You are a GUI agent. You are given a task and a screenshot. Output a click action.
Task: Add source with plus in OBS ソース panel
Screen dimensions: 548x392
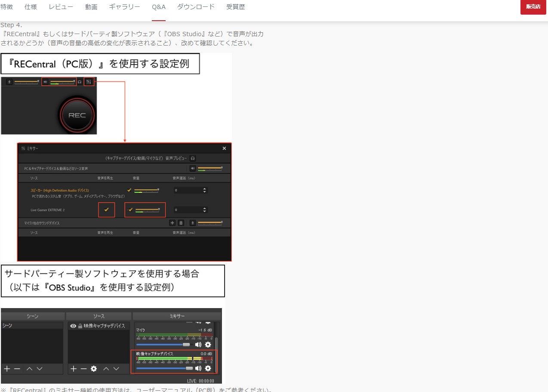[x=74, y=369]
